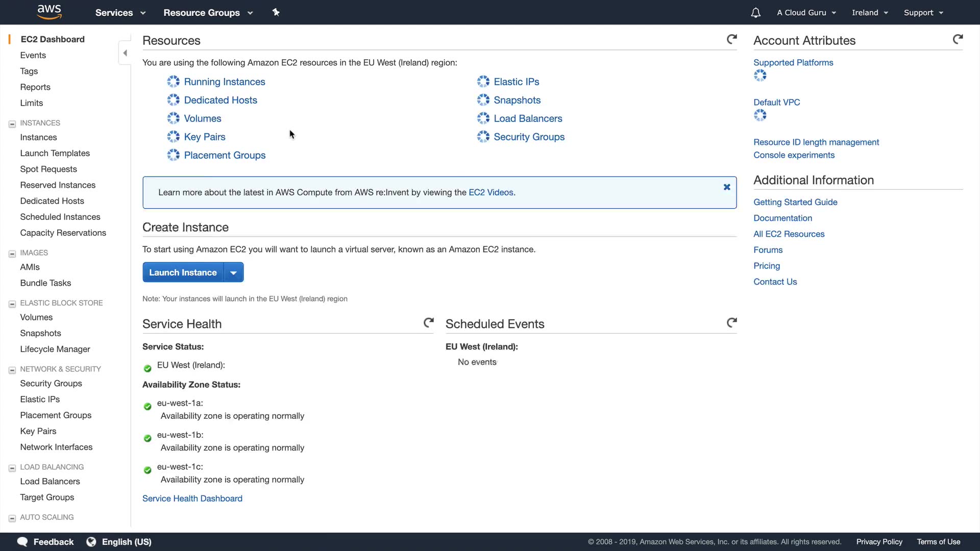This screenshot has width=980, height=551.
Task: Collapse the ELASTIC BLOCK STORE section
Action: tap(12, 304)
